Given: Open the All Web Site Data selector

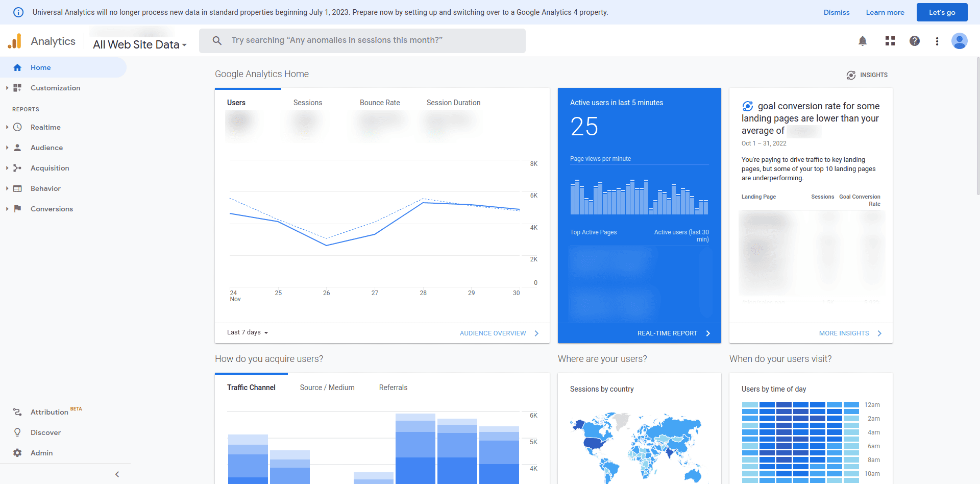Looking at the screenshot, I should click(x=140, y=45).
